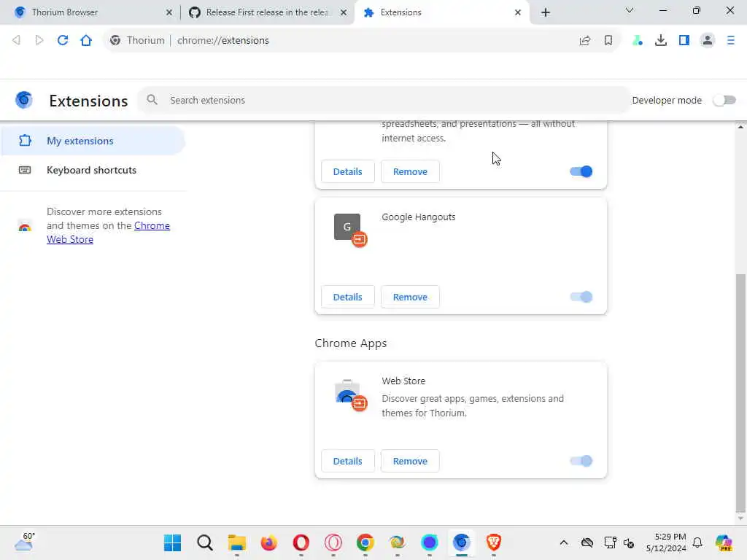Open the tab search dropdown chevron
The image size is (747, 560).
[x=630, y=10]
